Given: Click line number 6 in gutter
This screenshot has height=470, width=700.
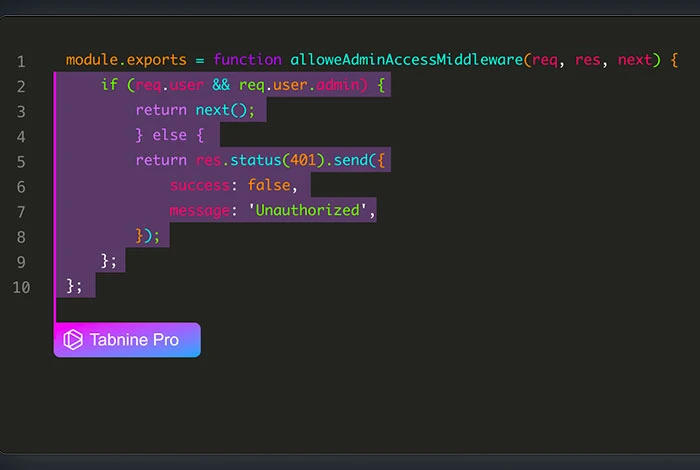Looking at the screenshot, I should coord(21,186).
